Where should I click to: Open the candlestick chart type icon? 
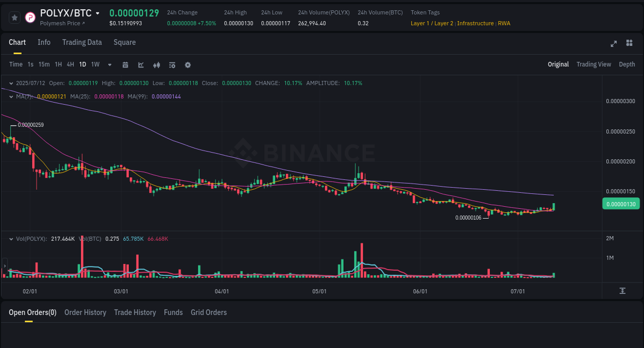click(156, 64)
